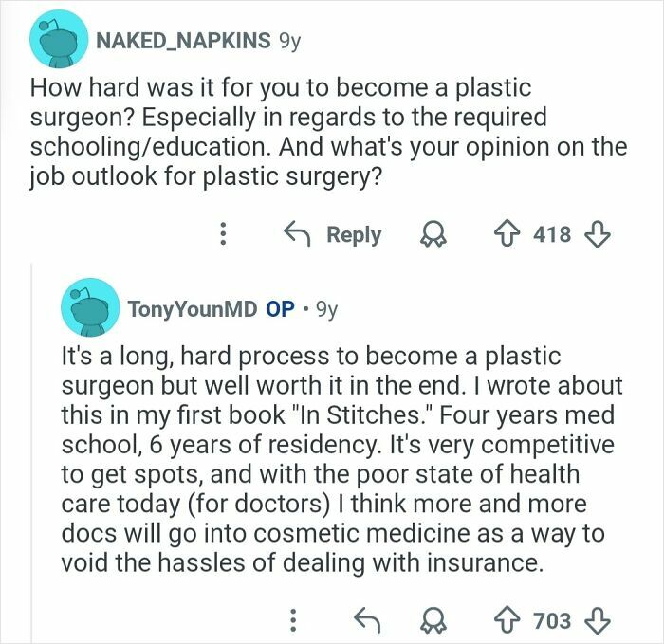
Task: Open TonyYounMD avatar profile picture
Action: pyautogui.click(x=92, y=309)
